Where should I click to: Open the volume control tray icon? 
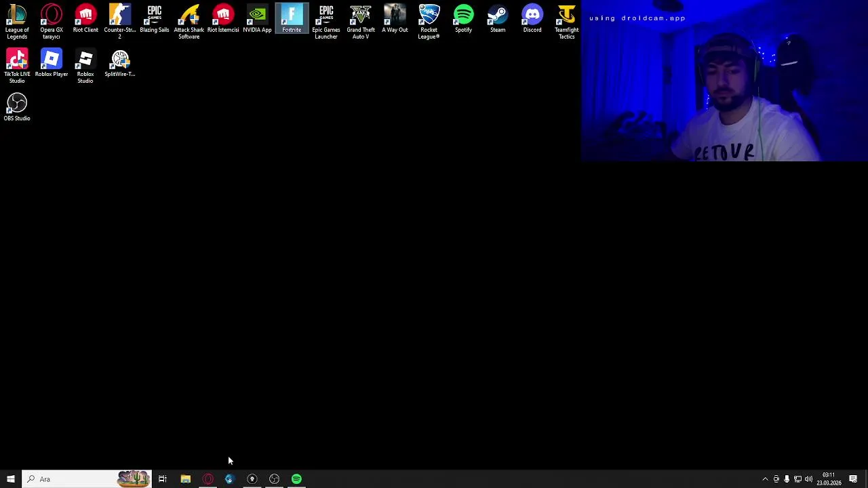coord(808,479)
